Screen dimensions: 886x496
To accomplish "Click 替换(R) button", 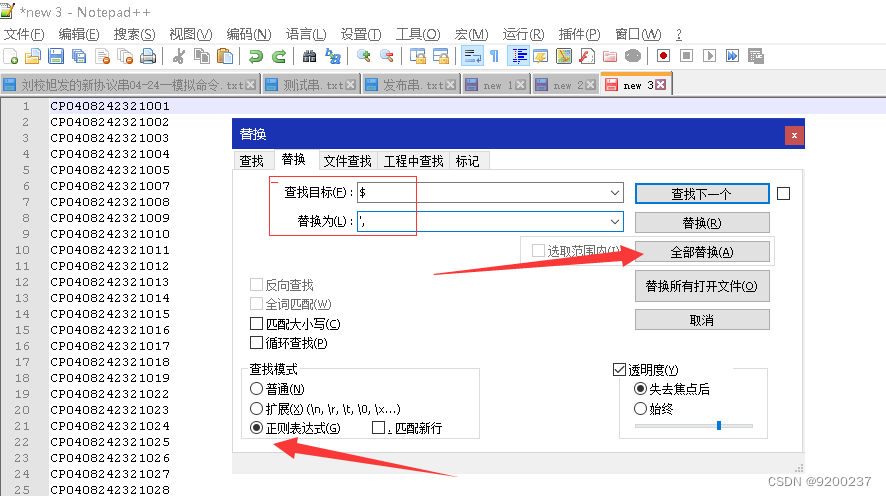I will point(702,223).
